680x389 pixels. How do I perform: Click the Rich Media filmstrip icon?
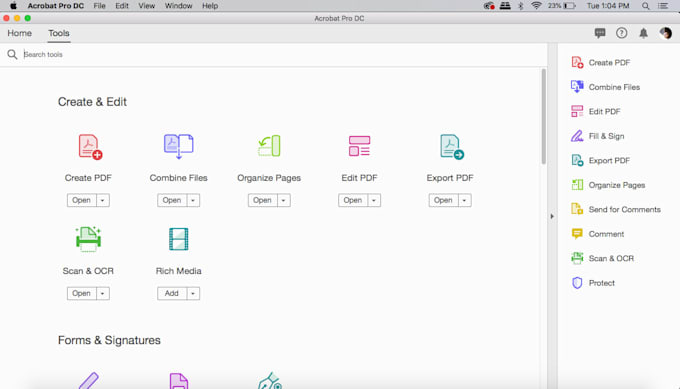[179, 239]
